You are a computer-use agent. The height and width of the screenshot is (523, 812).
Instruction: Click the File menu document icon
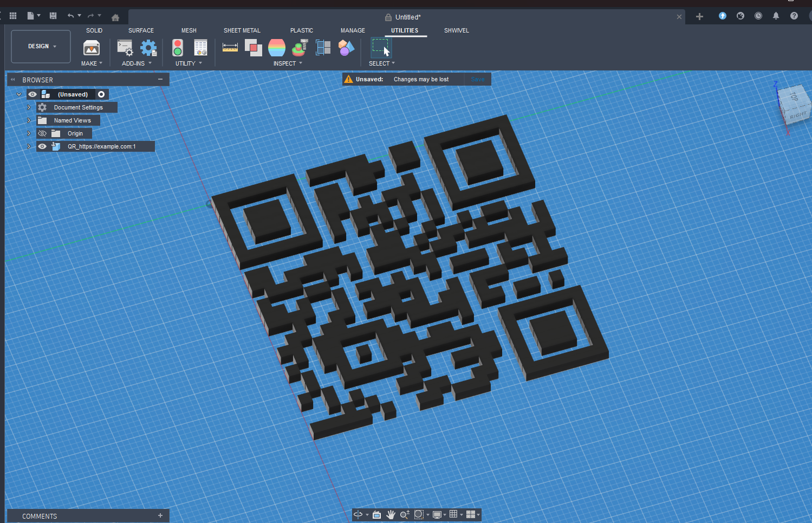[31, 16]
